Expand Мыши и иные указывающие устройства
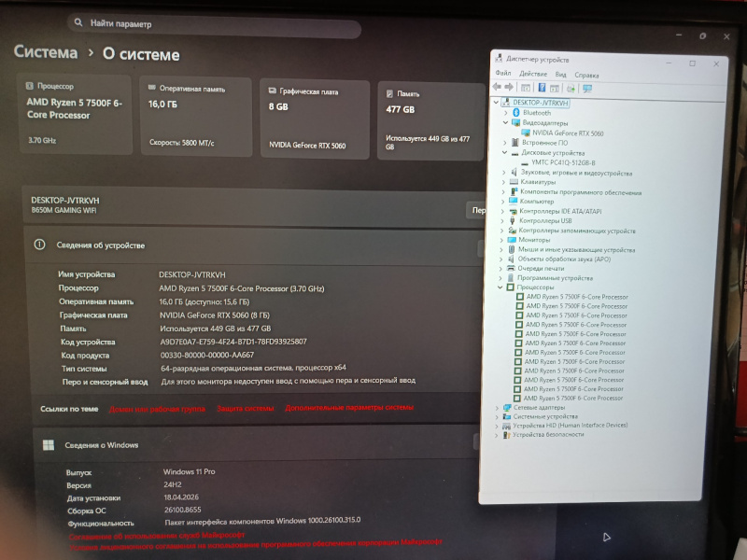 tap(501, 249)
